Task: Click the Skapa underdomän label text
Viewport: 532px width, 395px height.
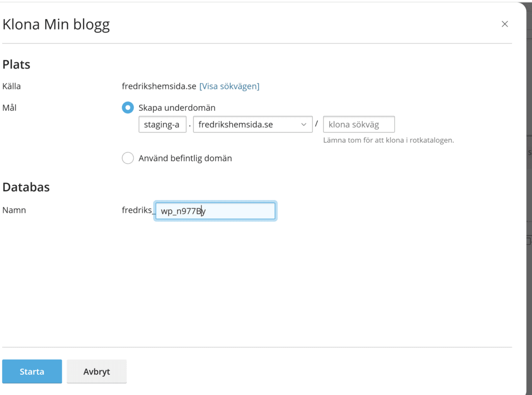Action: [x=177, y=108]
